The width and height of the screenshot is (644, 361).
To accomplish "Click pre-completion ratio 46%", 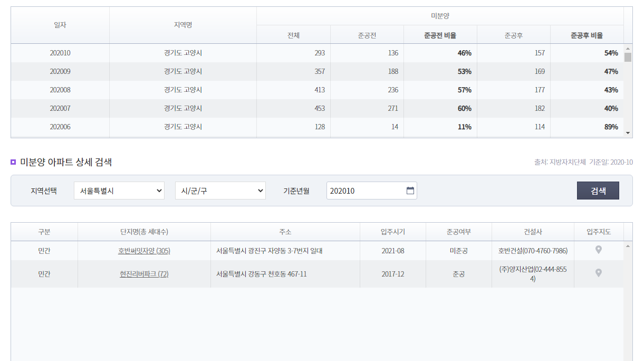I will point(465,53).
